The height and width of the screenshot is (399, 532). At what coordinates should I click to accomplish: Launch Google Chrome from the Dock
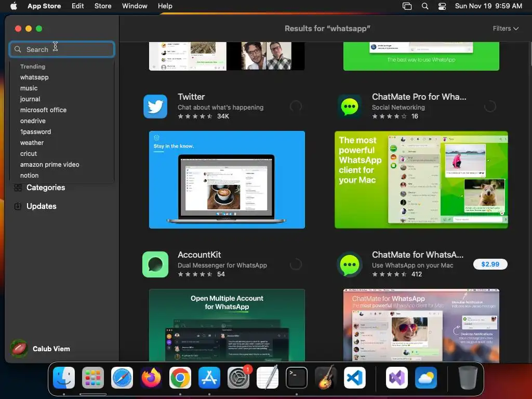180,378
